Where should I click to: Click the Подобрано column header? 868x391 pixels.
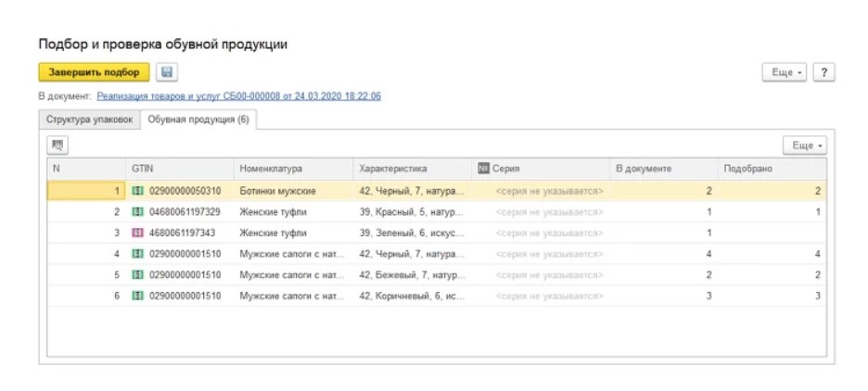[749, 169]
